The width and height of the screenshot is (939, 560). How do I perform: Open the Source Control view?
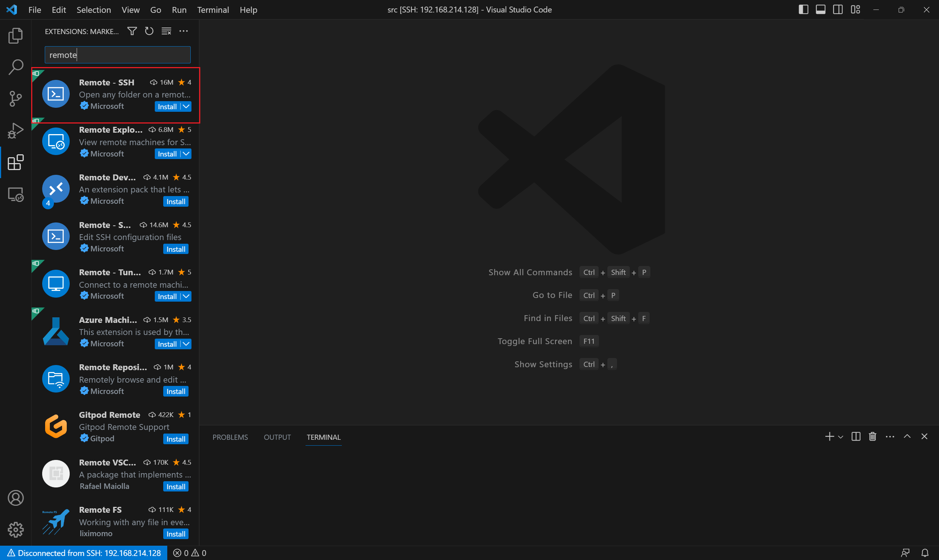[15, 99]
